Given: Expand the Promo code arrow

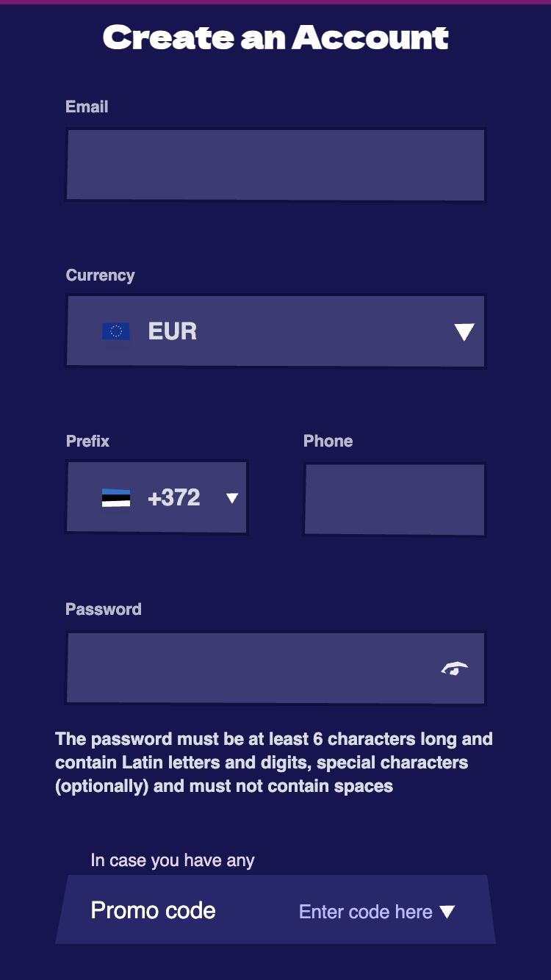Looking at the screenshot, I should 447,912.
